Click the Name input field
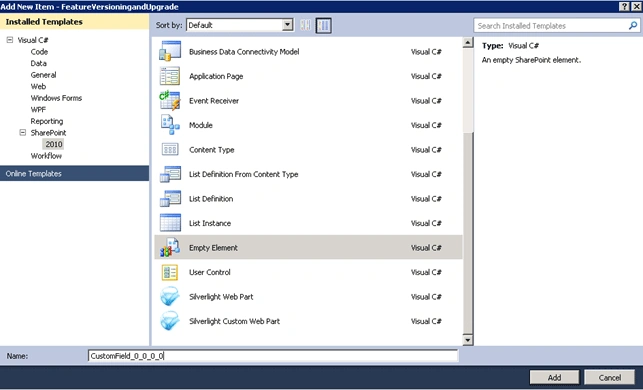Screen dimensions: 643x390 pos(273,356)
